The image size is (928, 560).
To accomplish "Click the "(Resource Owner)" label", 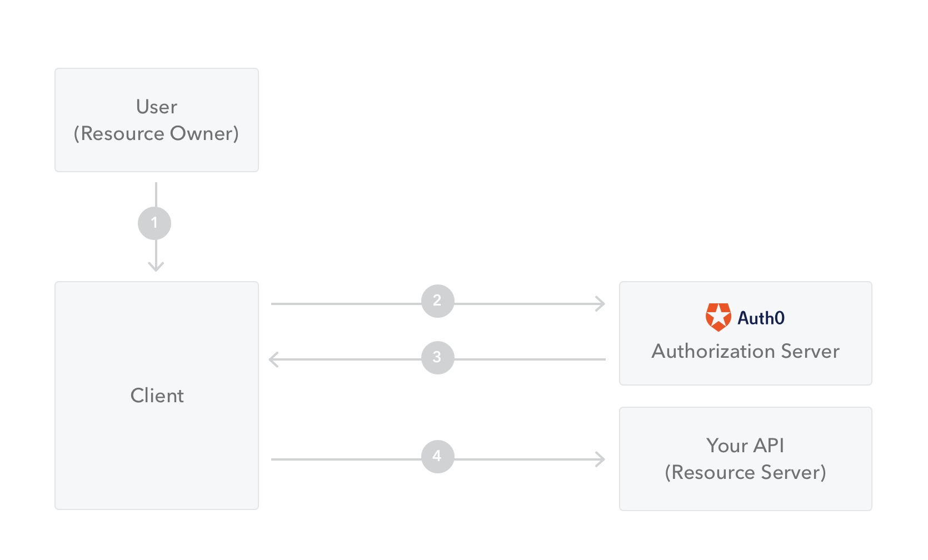I will tap(157, 133).
